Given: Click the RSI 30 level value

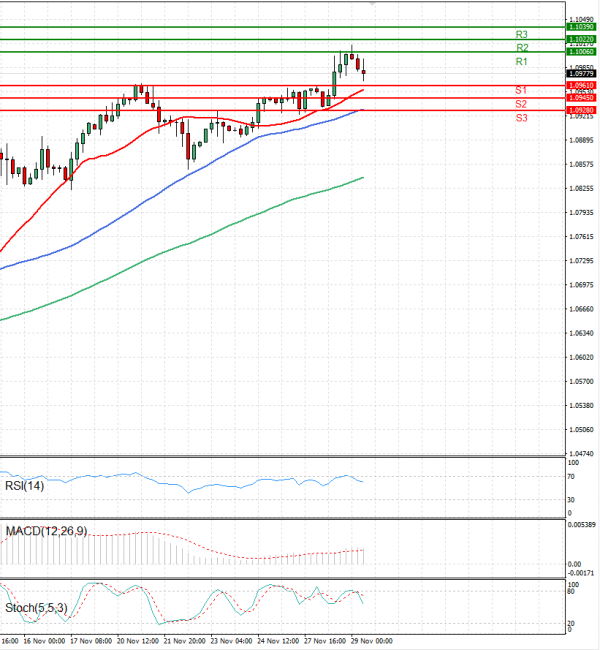Looking at the screenshot, I should point(571,500).
